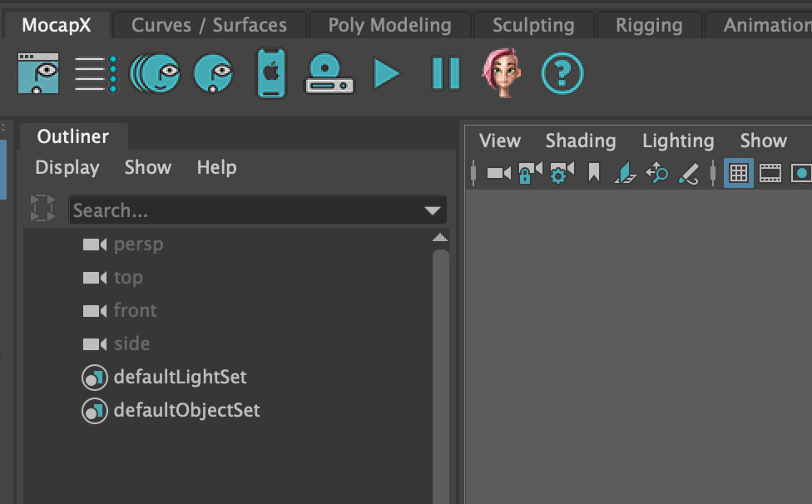Image resolution: width=812 pixels, height=504 pixels.
Task: Open the MocapX iPhone real-time device icon
Action: tap(271, 73)
